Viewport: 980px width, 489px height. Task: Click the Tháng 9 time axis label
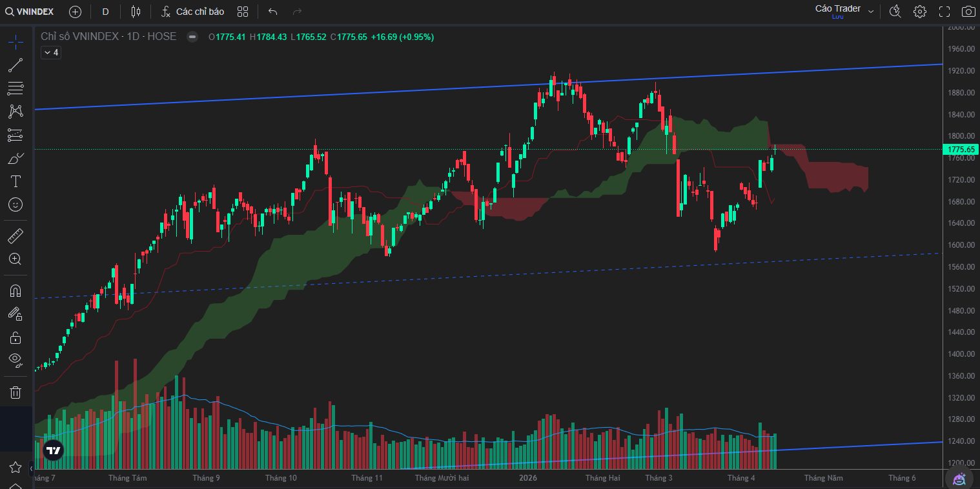(x=206, y=478)
